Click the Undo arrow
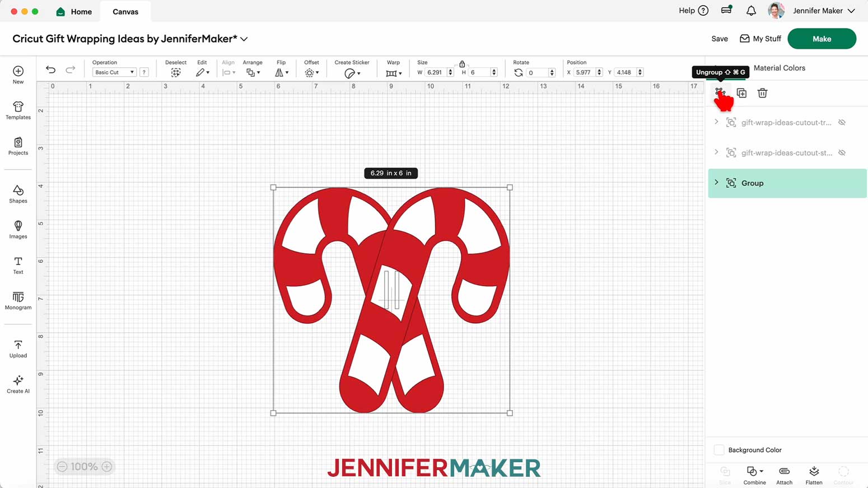The image size is (868, 488). (x=50, y=69)
